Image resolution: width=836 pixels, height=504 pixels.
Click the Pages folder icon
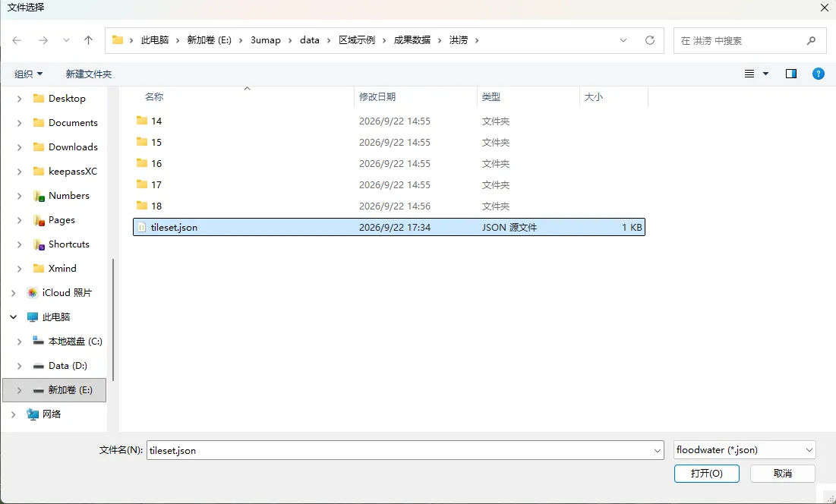[x=39, y=220]
